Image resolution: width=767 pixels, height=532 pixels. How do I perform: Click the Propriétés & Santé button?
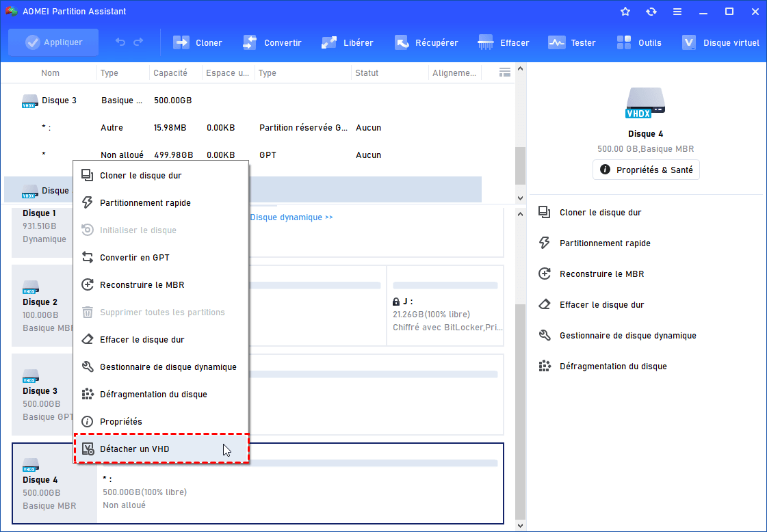click(x=646, y=170)
